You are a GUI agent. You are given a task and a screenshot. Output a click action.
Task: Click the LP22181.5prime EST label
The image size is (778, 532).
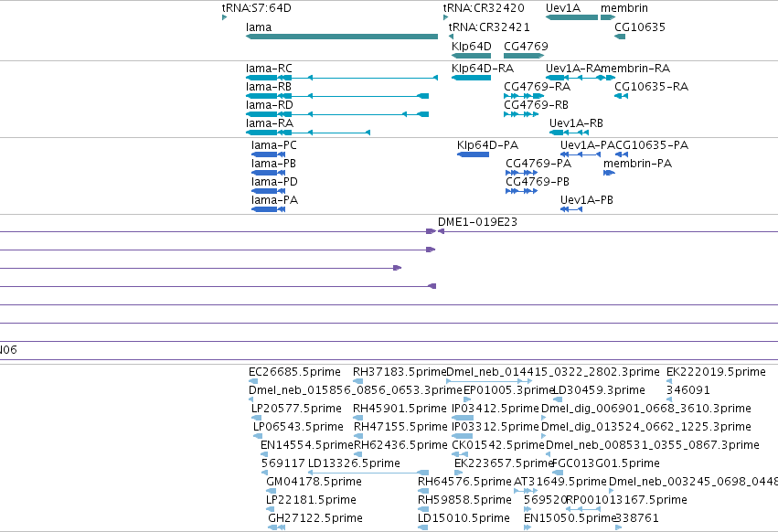coord(311,500)
